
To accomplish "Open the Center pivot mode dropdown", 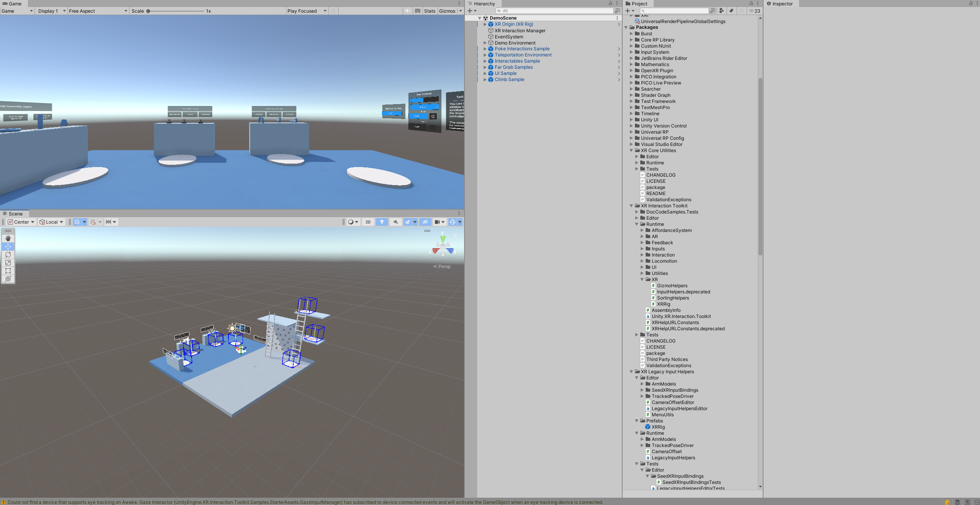I will pos(21,222).
